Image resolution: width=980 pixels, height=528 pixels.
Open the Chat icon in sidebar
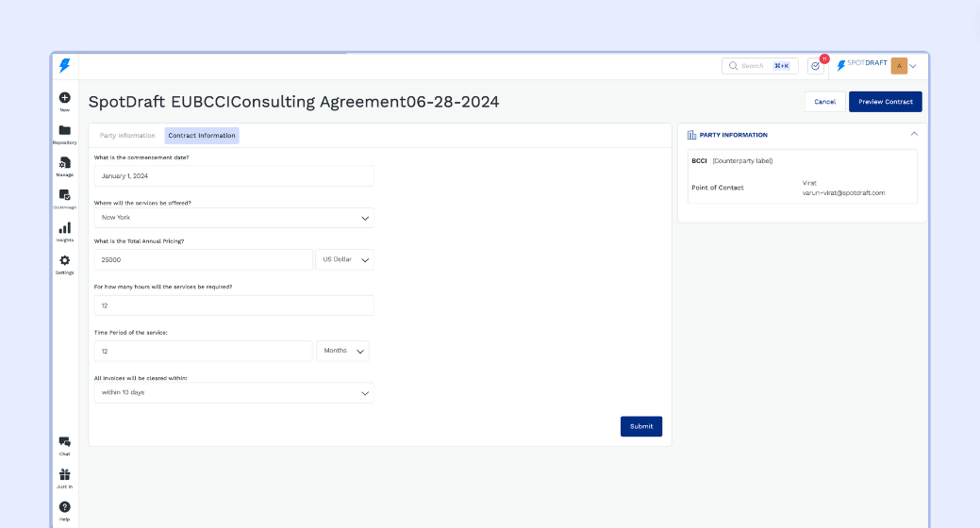coord(64,442)
